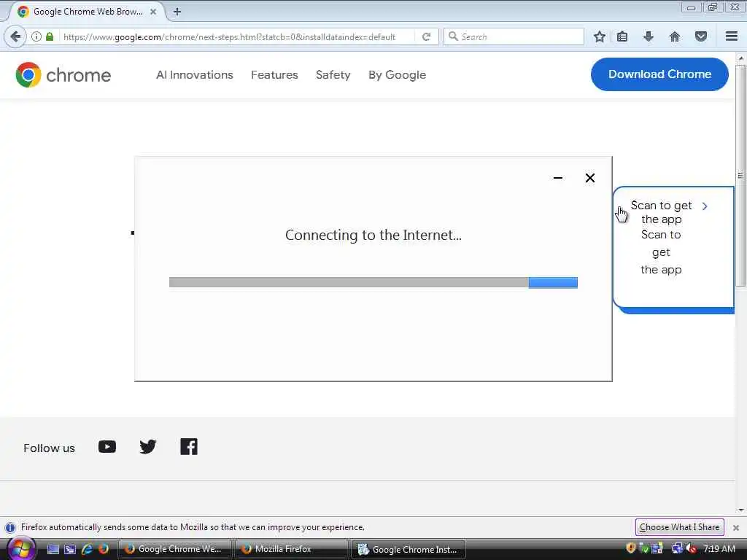Show bookmarks list icon
747x560 pixels.
(x=622, y=36)
